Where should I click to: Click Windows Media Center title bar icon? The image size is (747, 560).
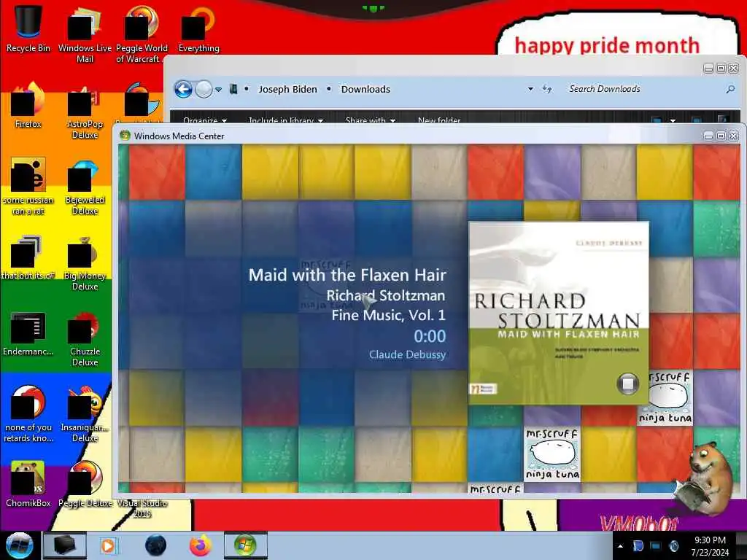[x=125, y=136]
